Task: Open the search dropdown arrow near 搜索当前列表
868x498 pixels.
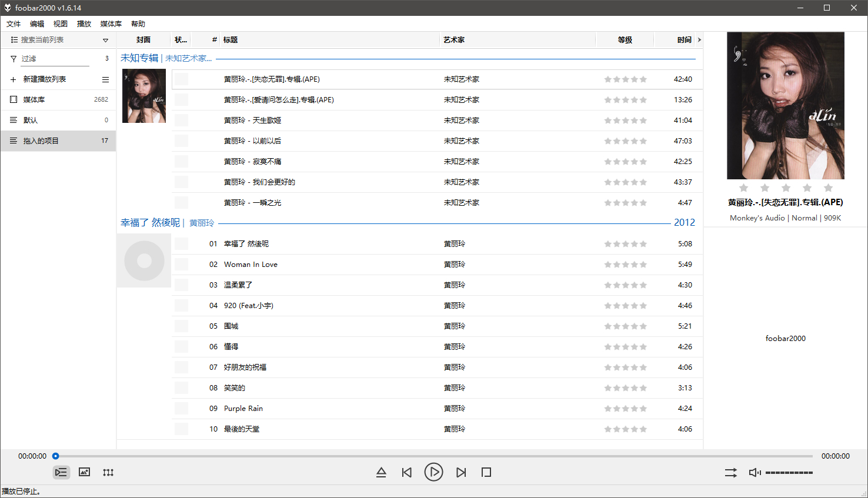Action: [x=105, y=40]
